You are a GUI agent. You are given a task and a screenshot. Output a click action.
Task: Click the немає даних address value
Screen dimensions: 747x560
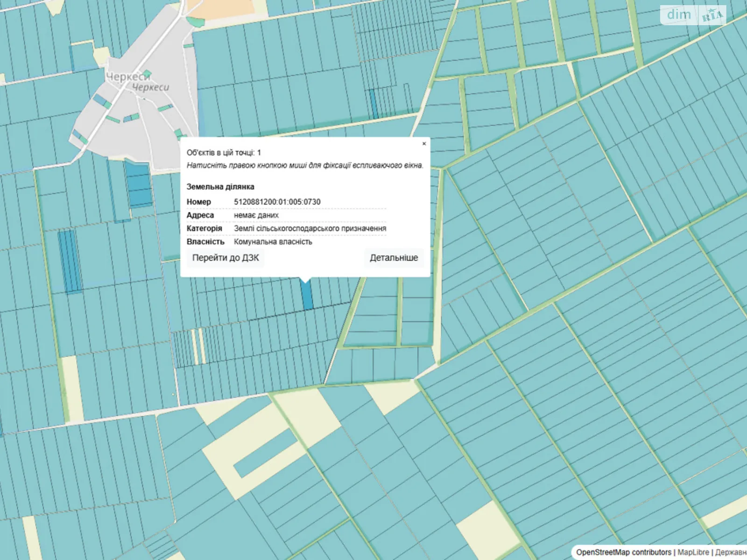point(256,215)
